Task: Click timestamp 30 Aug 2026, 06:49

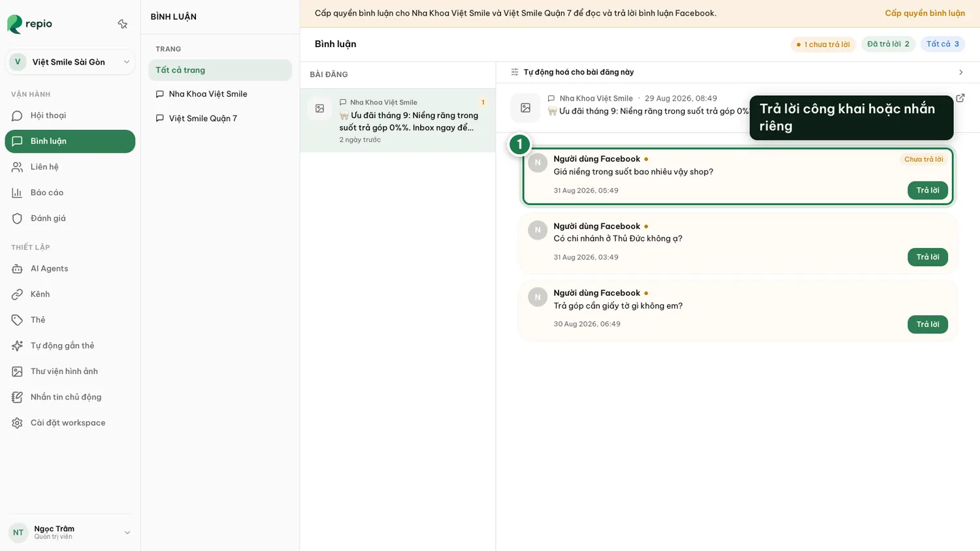Action: [587, 324]
